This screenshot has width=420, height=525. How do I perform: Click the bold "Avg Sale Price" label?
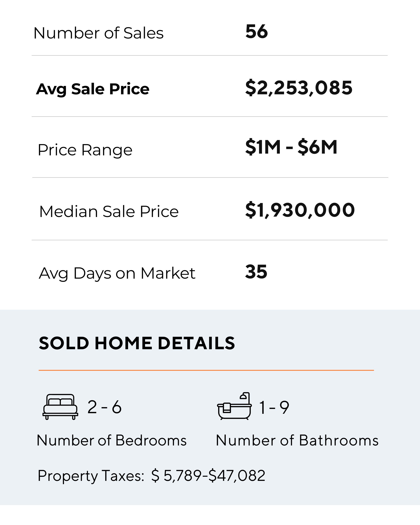tap(93, 89)
